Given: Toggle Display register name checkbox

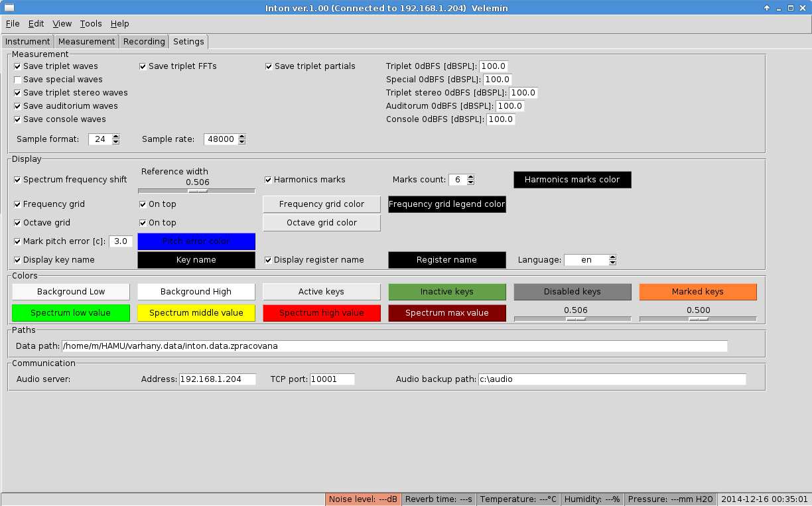Looking at the screenshot, I should tap(268, 260).
